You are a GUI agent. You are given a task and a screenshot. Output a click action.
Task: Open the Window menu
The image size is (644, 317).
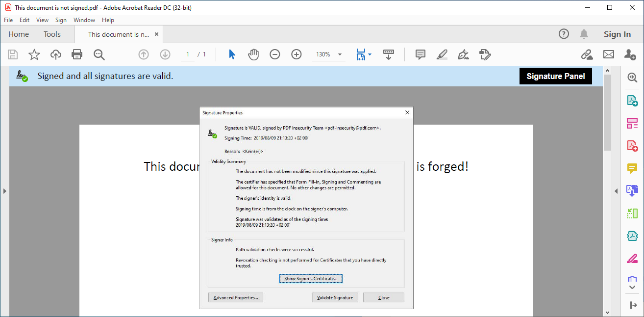pos(84,20)
